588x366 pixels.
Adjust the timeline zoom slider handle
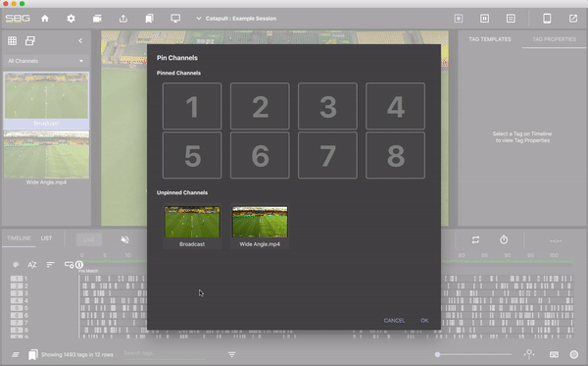coord(437,354)
